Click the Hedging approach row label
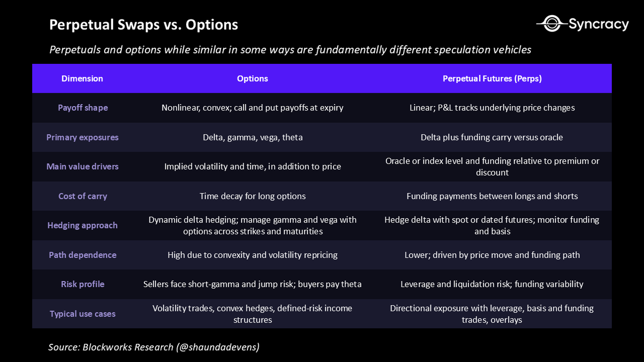The width and height of the screenshot is (644, 362). click(83, 225)
